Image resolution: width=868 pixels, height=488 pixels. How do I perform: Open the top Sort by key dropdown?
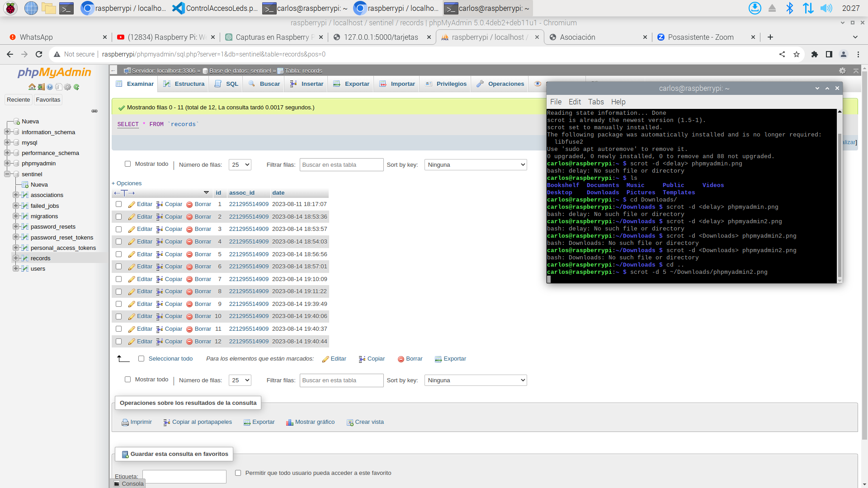click(x=476, y=165)
